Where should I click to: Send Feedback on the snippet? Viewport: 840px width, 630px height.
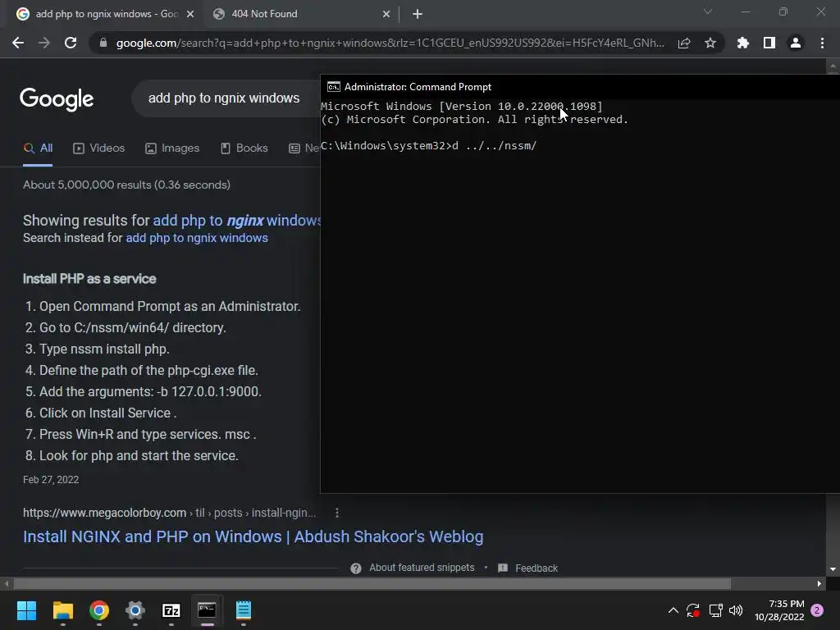point(536,568)
